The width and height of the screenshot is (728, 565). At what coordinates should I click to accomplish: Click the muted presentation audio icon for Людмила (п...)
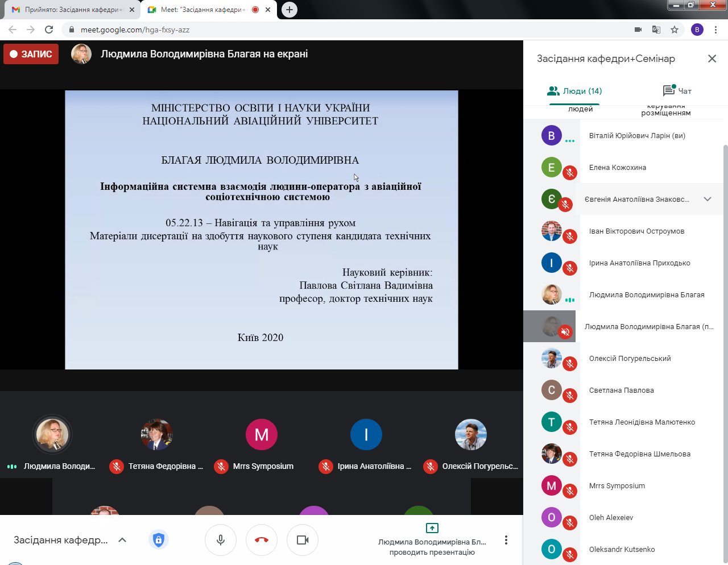click(x=565, y=332)
